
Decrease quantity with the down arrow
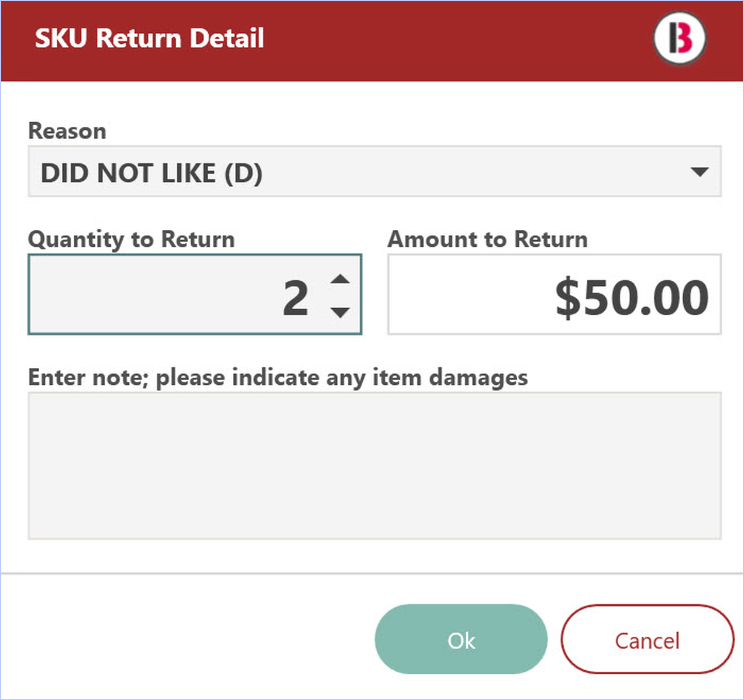(x=340, y=312)
